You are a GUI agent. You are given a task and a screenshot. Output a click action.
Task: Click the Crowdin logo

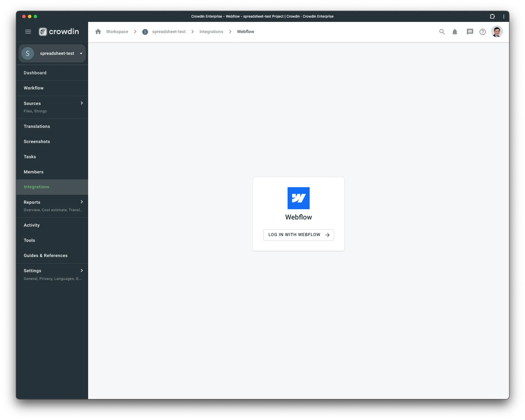[x=59, y=32]
